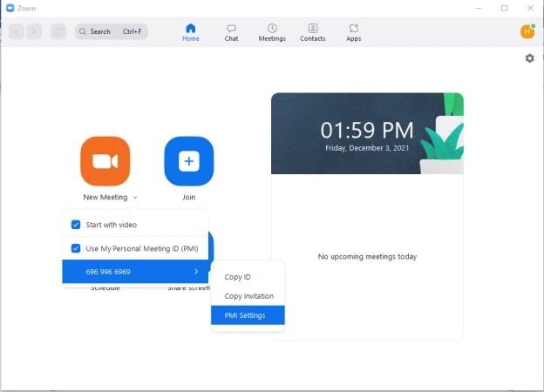Click the Home tab

pos(190,32)
